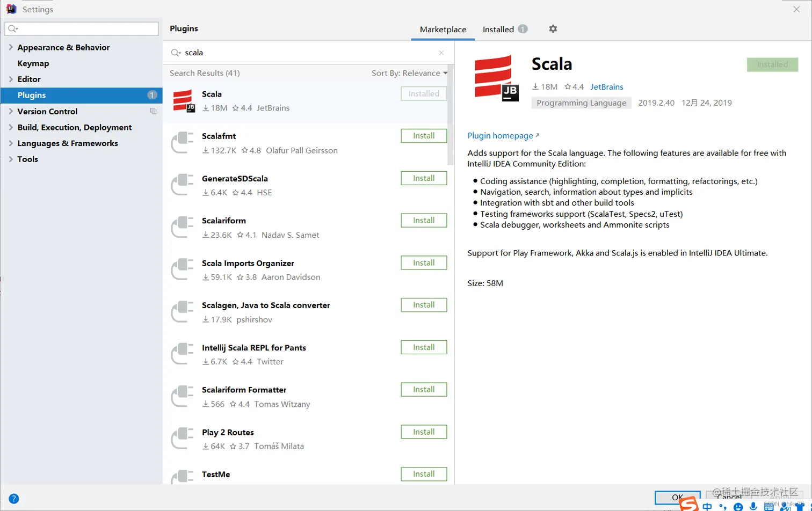Click the microphone icon in the input method bar

[753, 506]
